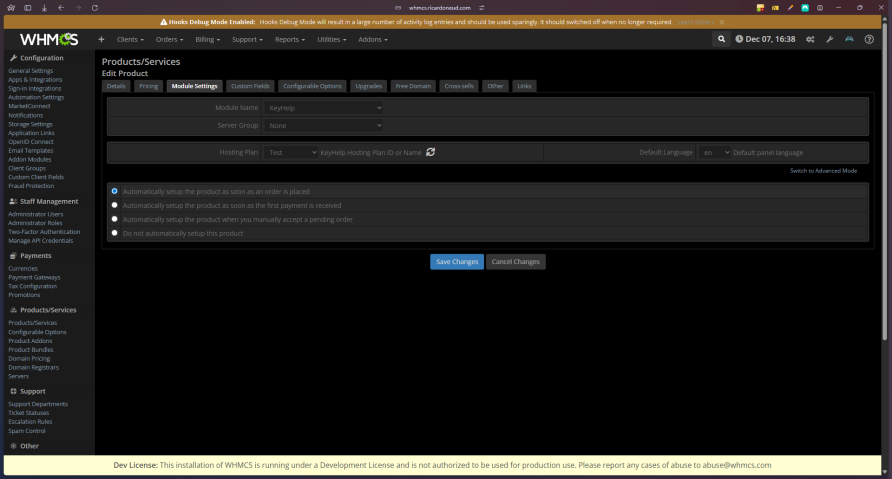Click the Cancel Changes button
Image resolution: width=892 pixels, height=479 pixels.
[515, 262]
